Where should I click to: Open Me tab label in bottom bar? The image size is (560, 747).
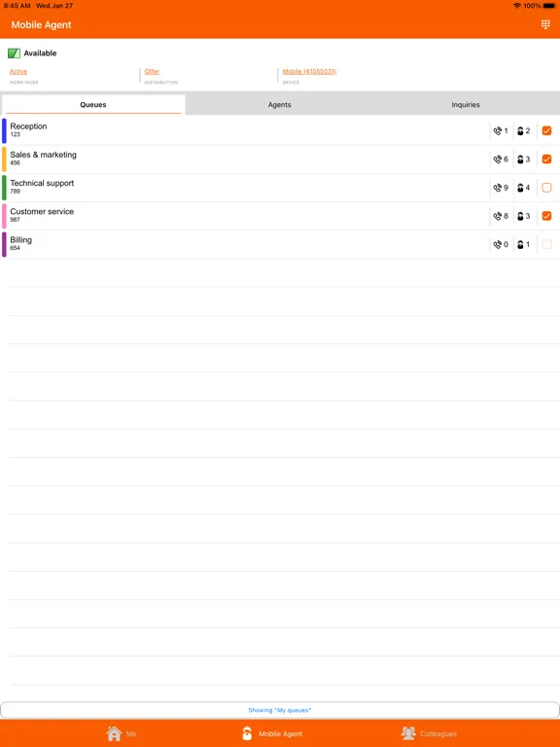[131, 734]
